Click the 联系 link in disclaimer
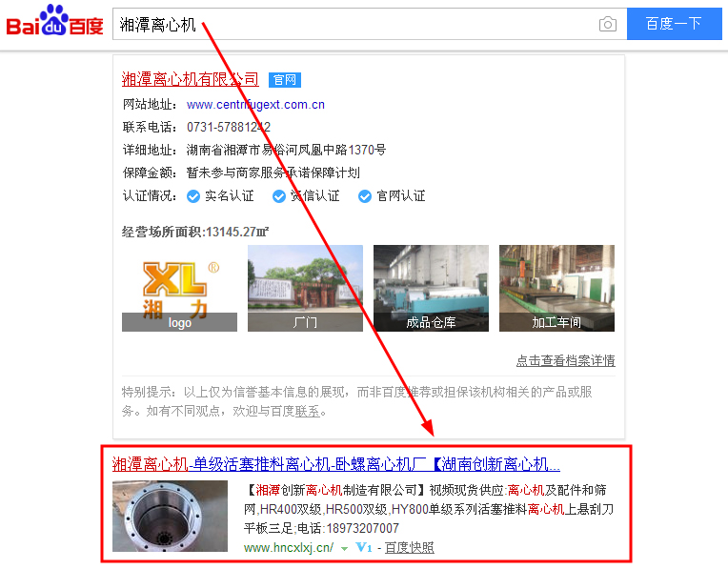Screen dimensions: 728x569 [307, 412]
